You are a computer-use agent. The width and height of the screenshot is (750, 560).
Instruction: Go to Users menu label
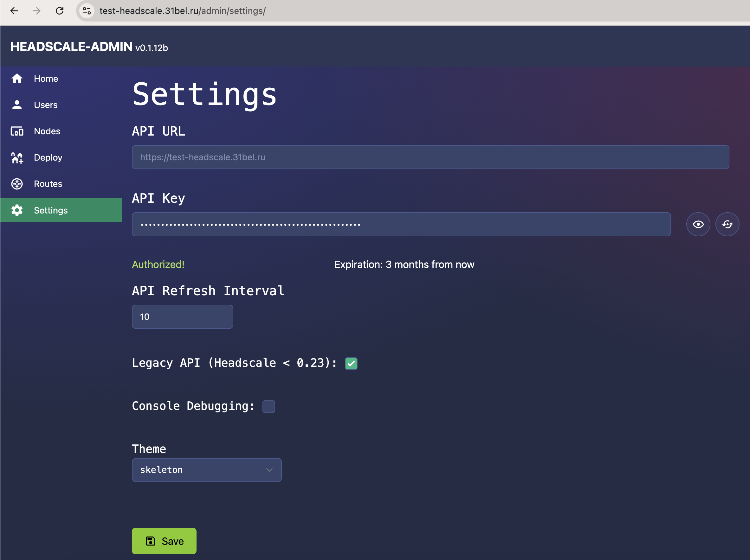pyautogui.click(x=46, y=105)
